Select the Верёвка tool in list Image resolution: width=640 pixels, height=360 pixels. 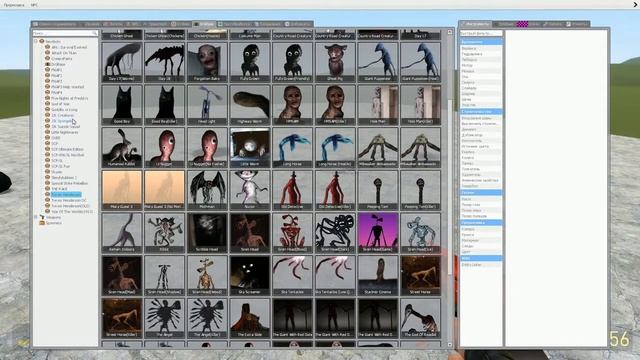(481, 48)
